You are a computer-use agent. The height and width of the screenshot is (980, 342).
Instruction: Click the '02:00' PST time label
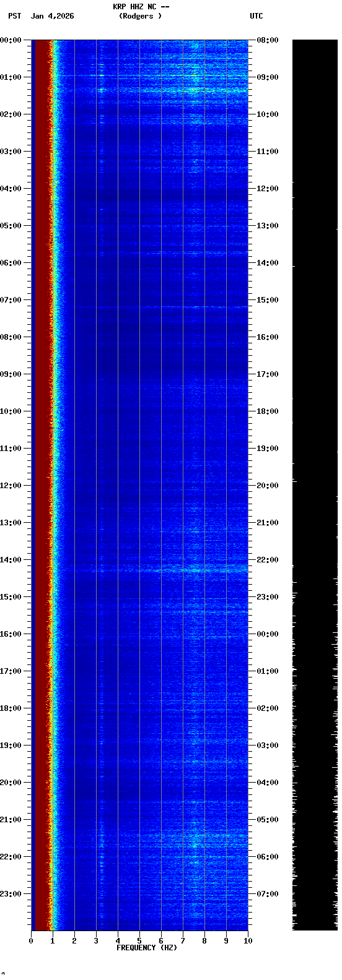point(11,114)
